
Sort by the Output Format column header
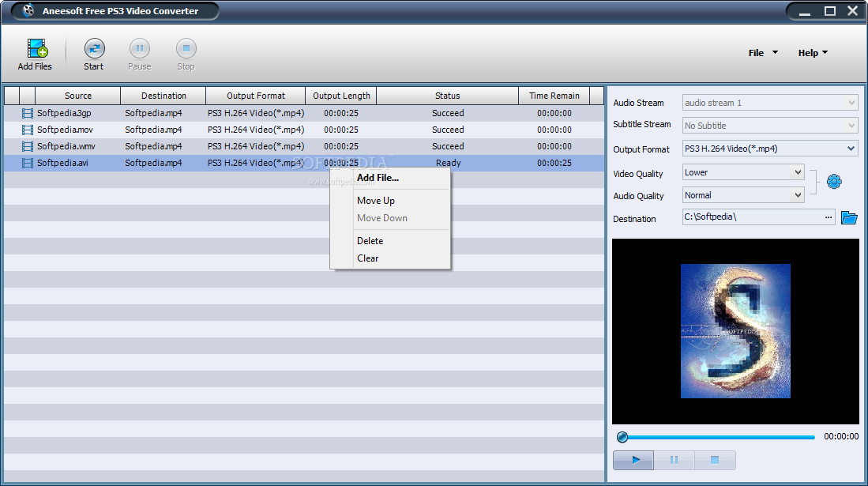(x=256, y=96)
